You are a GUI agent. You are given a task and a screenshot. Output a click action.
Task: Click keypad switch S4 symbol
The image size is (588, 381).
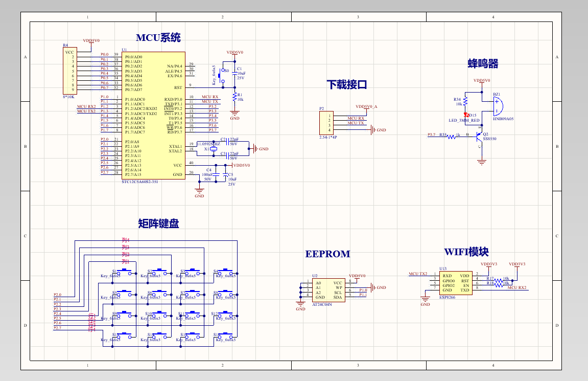coord(226,272)
